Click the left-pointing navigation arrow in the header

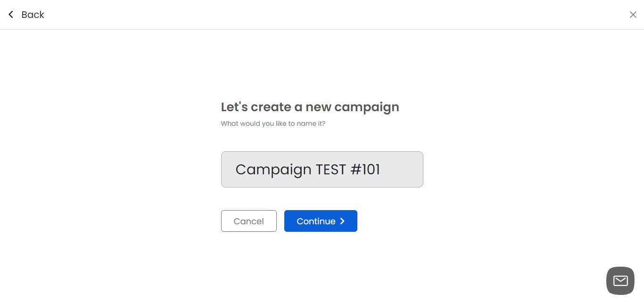10,14
